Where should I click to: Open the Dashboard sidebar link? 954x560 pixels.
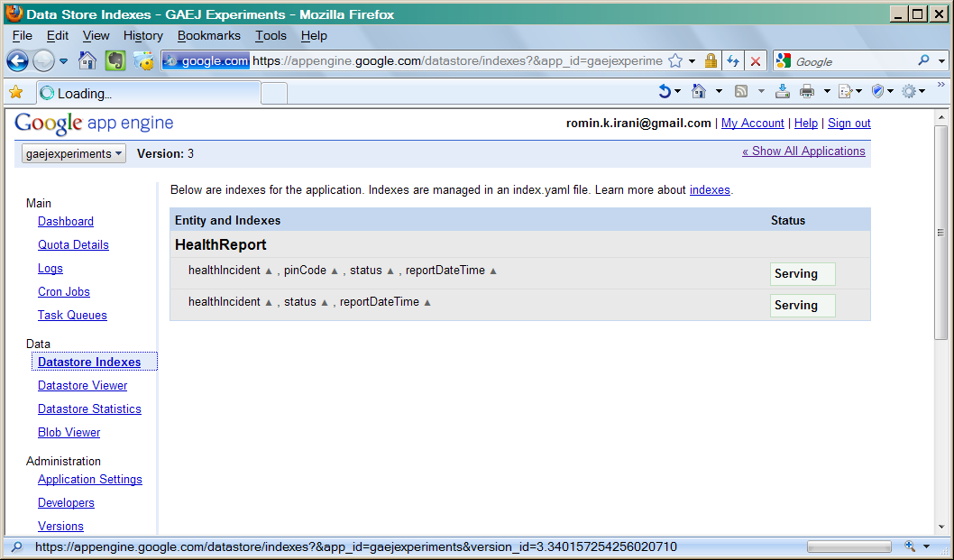[66, 222]
